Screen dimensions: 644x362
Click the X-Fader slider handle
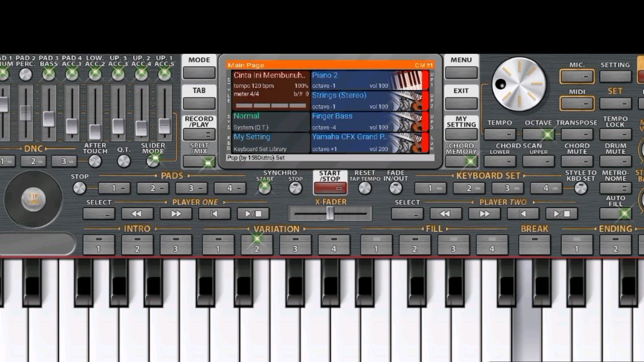[330, 213]
